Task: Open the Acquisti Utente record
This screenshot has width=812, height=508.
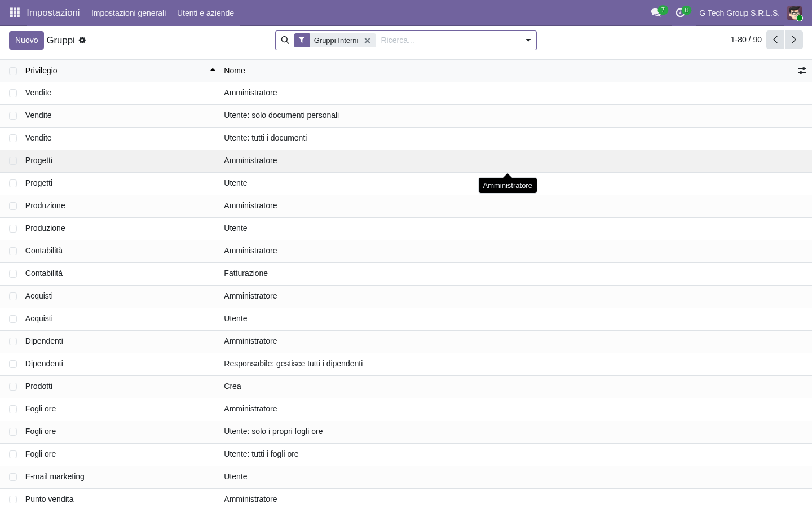Action: (406, 319)
